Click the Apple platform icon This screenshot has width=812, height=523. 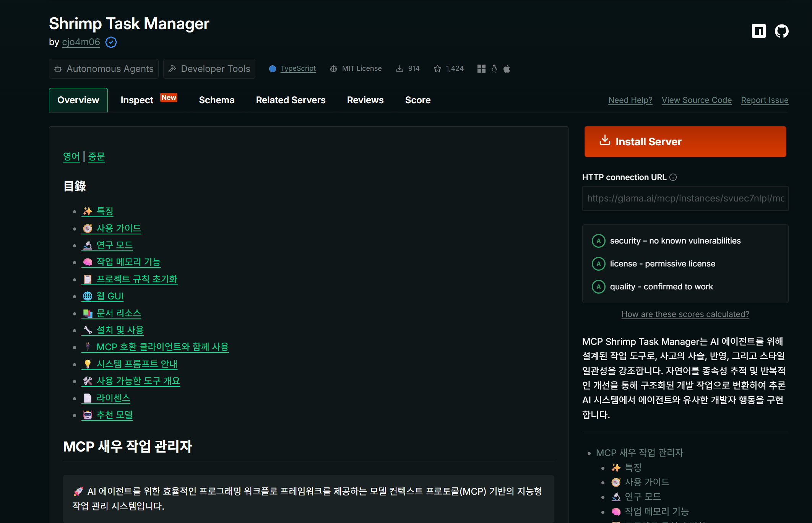[x=507, y=68]
